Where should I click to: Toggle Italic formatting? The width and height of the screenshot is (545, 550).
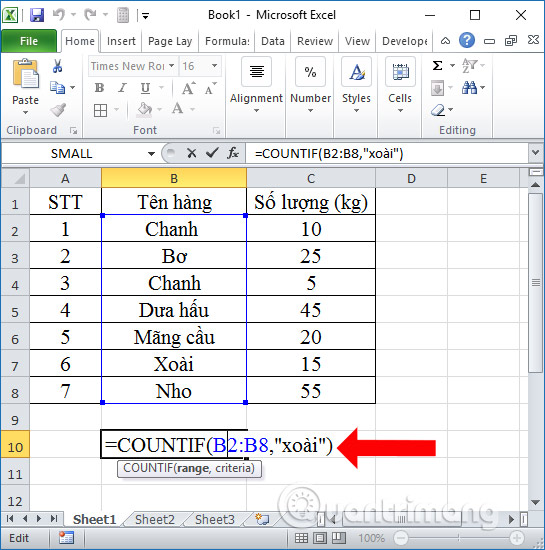122,88
